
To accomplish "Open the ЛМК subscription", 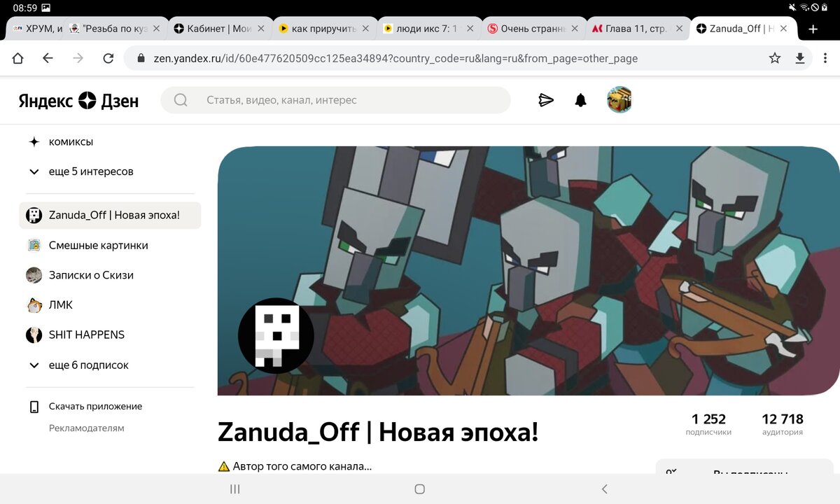I will coord(61,305).
